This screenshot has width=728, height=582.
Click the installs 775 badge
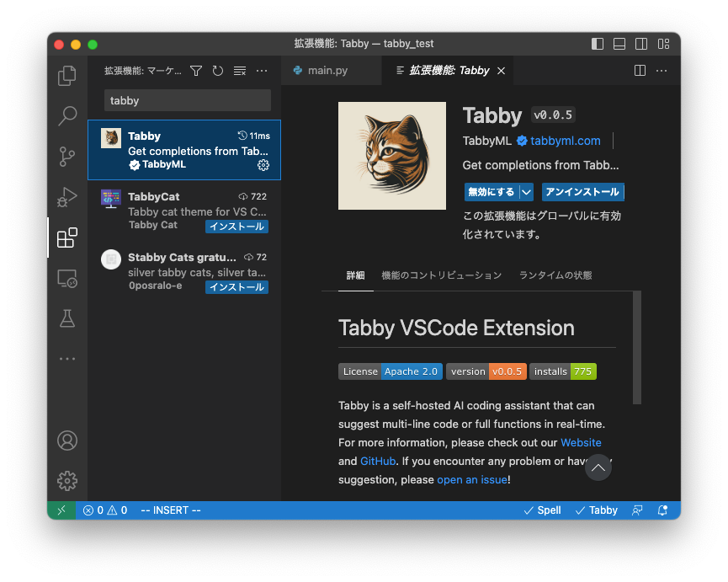563,371
